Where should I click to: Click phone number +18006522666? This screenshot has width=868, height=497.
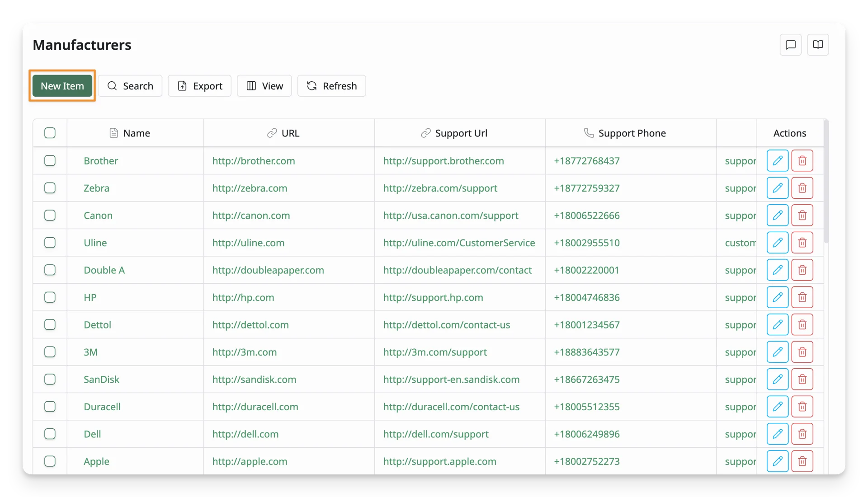(587, 216)
